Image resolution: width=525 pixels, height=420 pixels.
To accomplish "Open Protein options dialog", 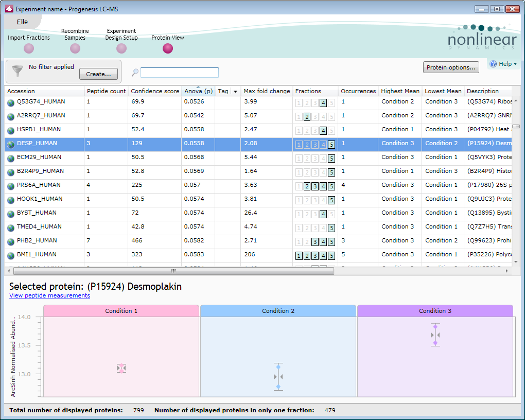I will click(451, 67).
